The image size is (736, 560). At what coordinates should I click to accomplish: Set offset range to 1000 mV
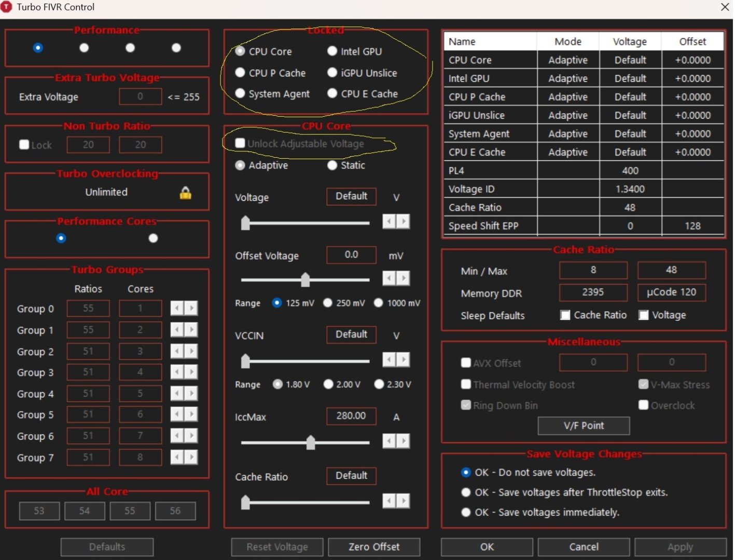(x=378, y=303)
